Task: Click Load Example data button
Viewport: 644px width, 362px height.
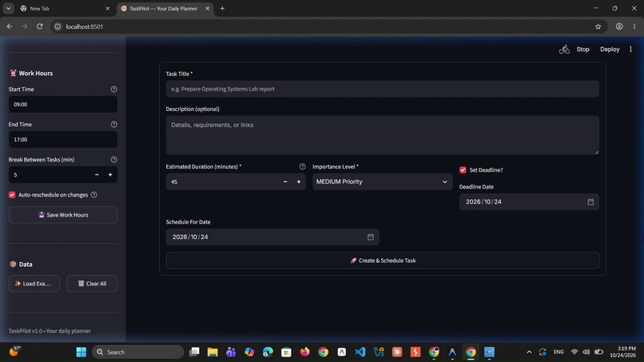Action: [34, 284]
